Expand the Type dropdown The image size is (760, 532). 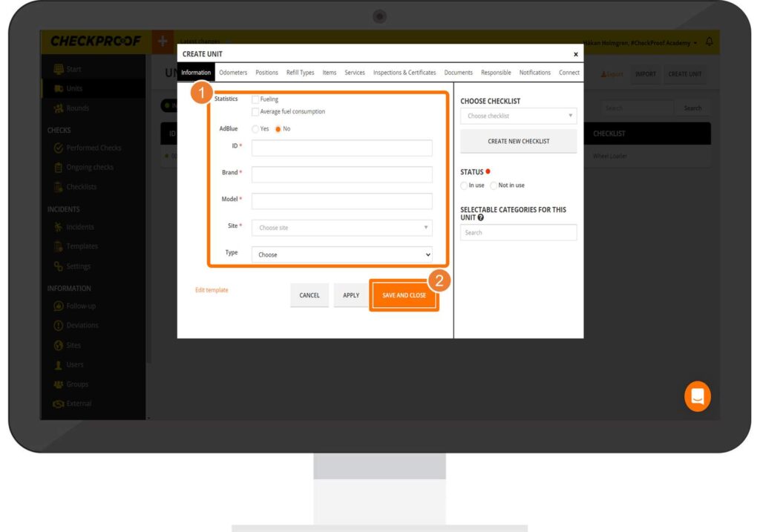pyautogui.click(x=341, y=254)
